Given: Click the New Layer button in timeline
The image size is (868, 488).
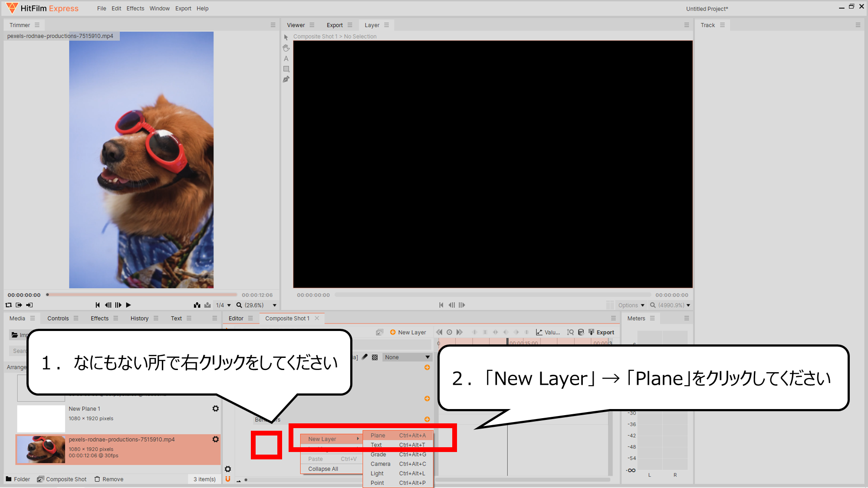Looking at the screenshot, I should coord(408,332).
